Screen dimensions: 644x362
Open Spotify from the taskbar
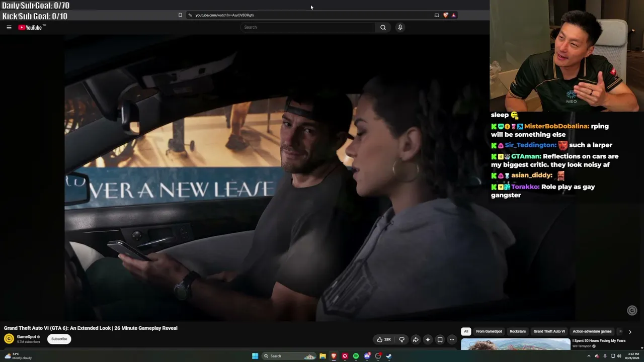(356, 356)
